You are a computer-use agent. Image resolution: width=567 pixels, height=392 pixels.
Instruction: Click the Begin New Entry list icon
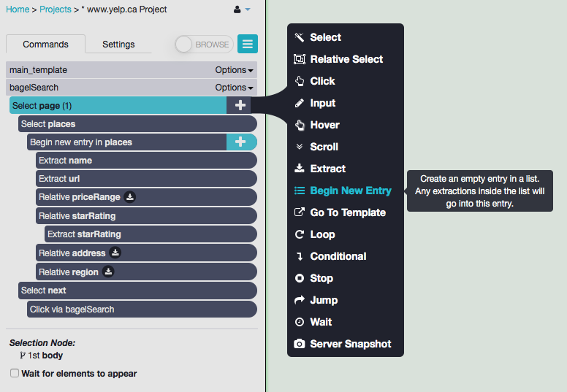tap(300, 191)
